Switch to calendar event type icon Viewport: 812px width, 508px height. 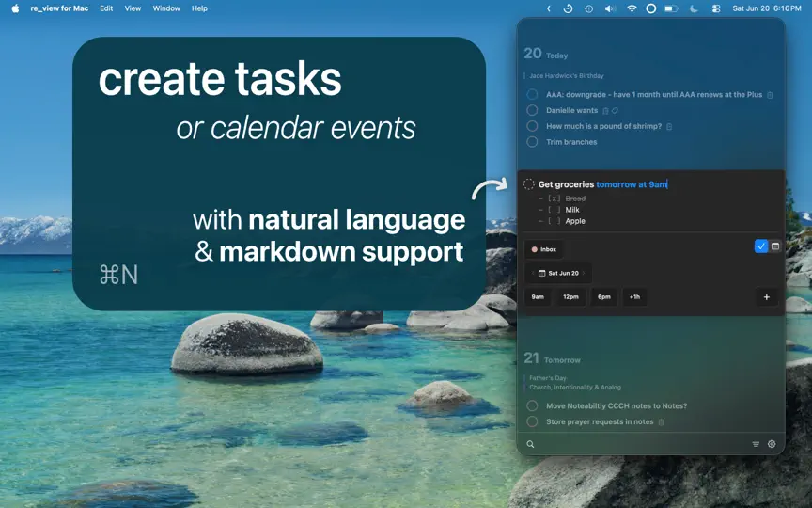tap(775, 246)
